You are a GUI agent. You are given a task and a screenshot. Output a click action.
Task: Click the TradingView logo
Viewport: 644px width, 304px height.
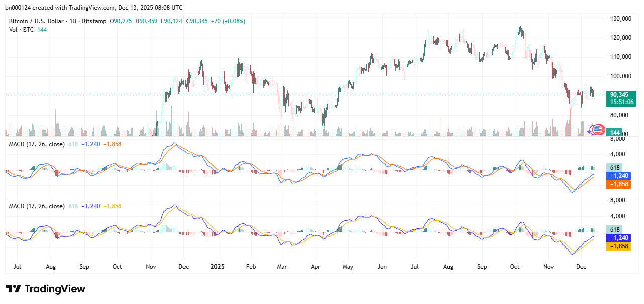coord(45,289)
